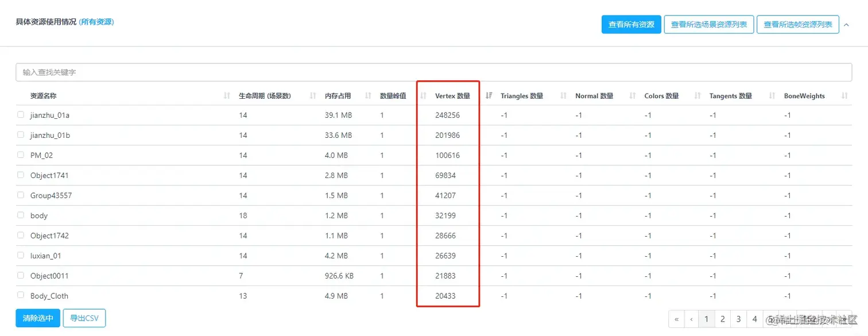The image size is (868, 336).
Task: Click the Triangles 数量 column header
Action: point(522,96)
